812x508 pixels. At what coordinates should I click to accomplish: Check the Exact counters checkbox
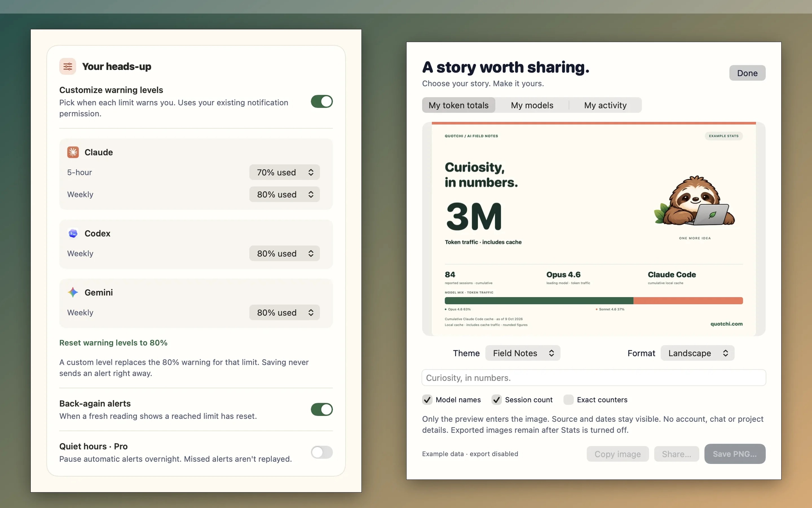pyautogui.click(x=568, y=399)
